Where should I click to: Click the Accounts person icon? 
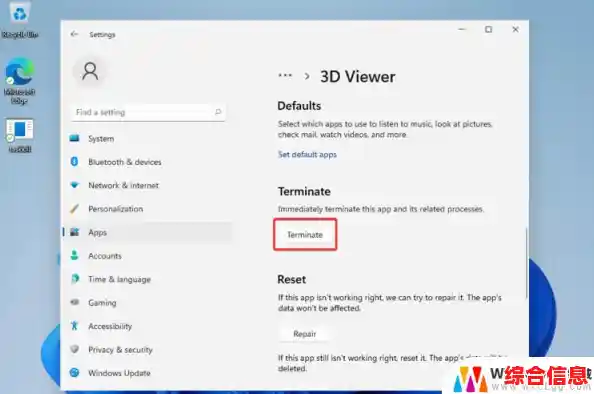[x=75, y=256]
